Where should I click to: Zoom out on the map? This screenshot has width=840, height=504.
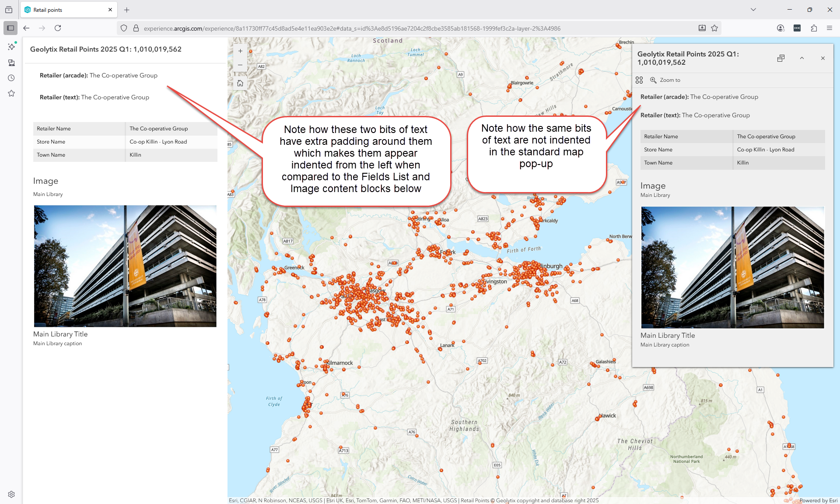240,65
